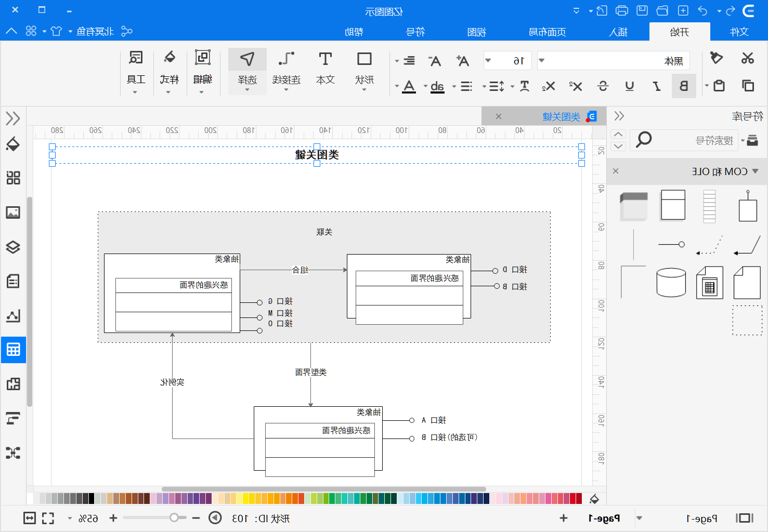The image size is (768, 532).
Task: Open the font size dropdown arrow
Action: pyautogui.click(x=488, y=61)
